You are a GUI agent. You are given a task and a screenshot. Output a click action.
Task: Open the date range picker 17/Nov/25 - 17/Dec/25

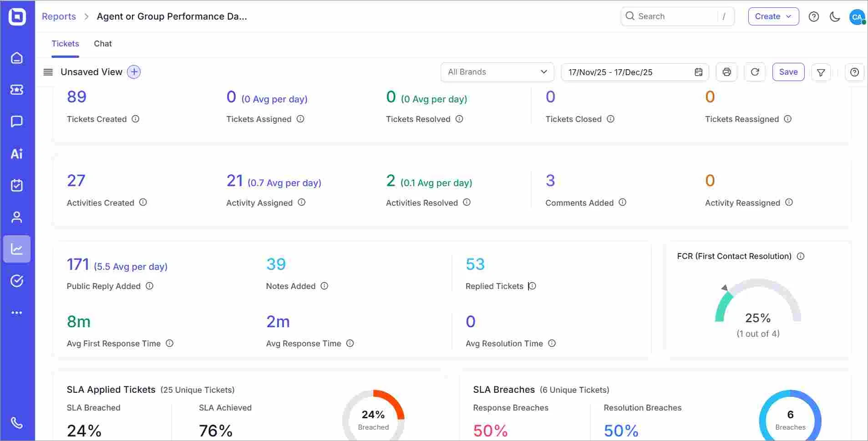pos(635,72)
